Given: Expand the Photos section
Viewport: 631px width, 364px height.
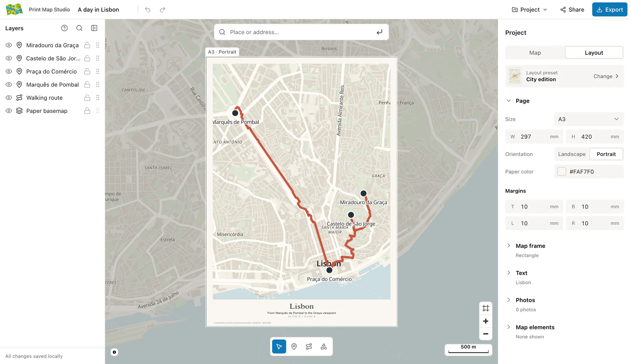Looking at the screenshot, I should [x=509, y=300].
